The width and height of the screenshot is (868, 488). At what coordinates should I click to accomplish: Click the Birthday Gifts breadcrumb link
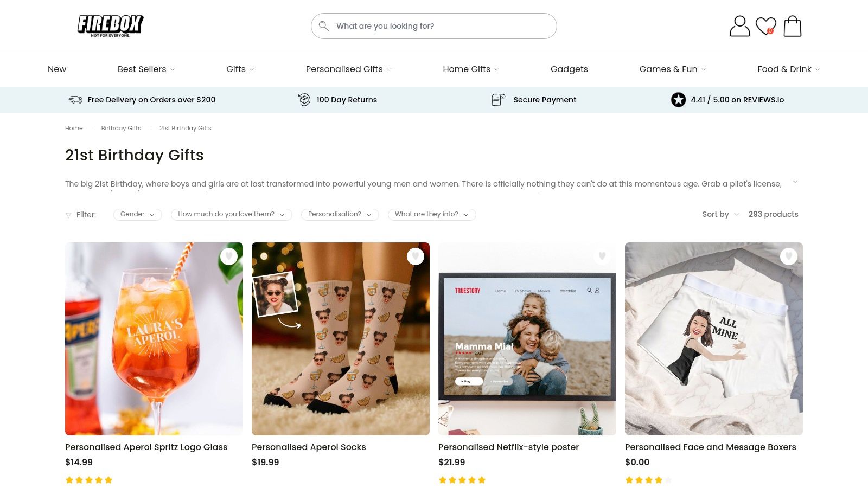[x=121, y=129]
